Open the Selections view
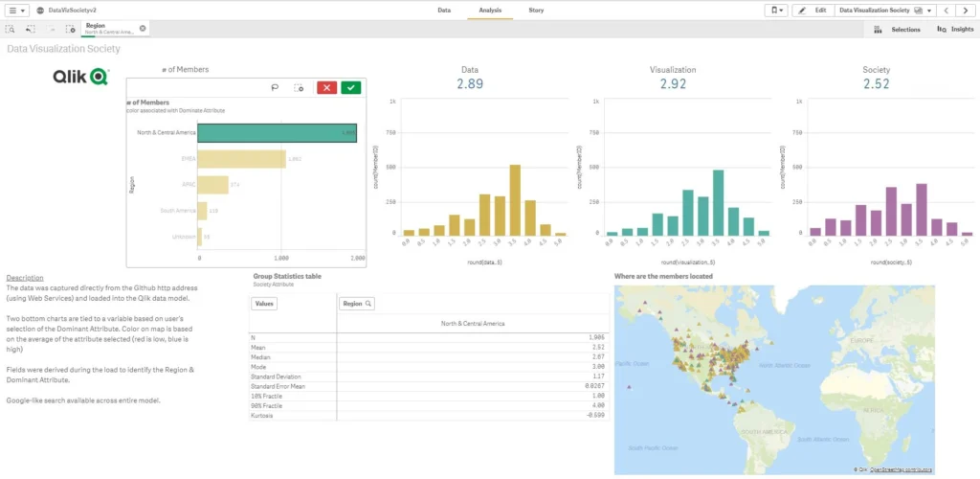The width and height of the screenshot is (980, 479). tap(899, 29)
